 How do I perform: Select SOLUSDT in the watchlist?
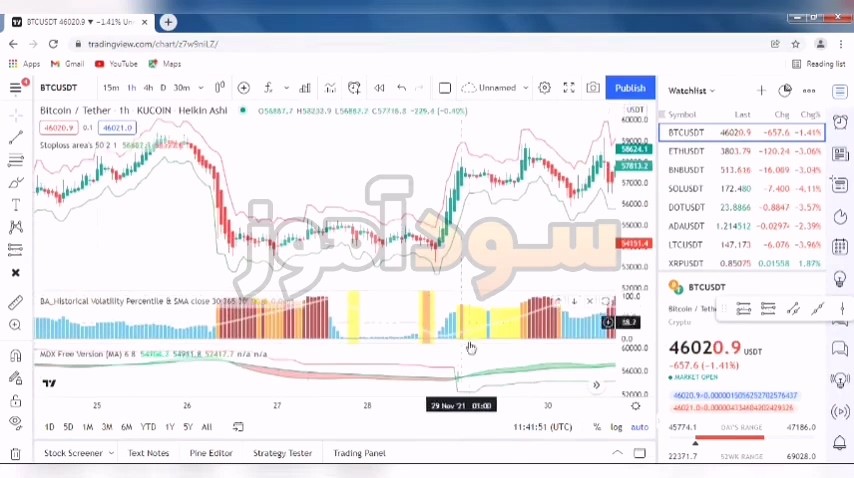pyautogui.click(x=742, y=189)
